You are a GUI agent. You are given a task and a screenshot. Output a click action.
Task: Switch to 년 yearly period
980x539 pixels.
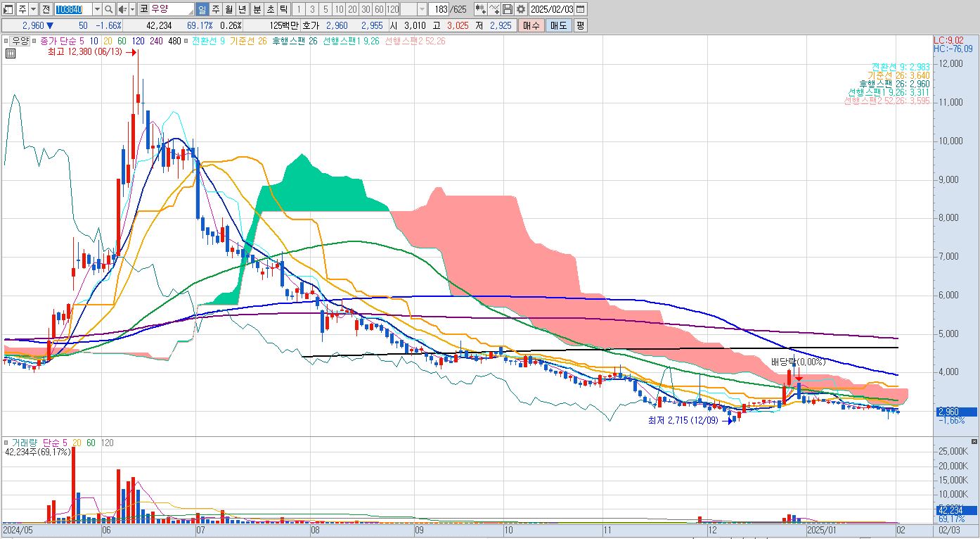coord(242,9)
